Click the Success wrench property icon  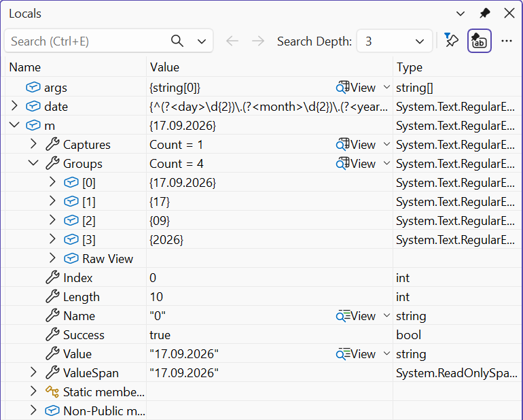click(x=52, y=334)
